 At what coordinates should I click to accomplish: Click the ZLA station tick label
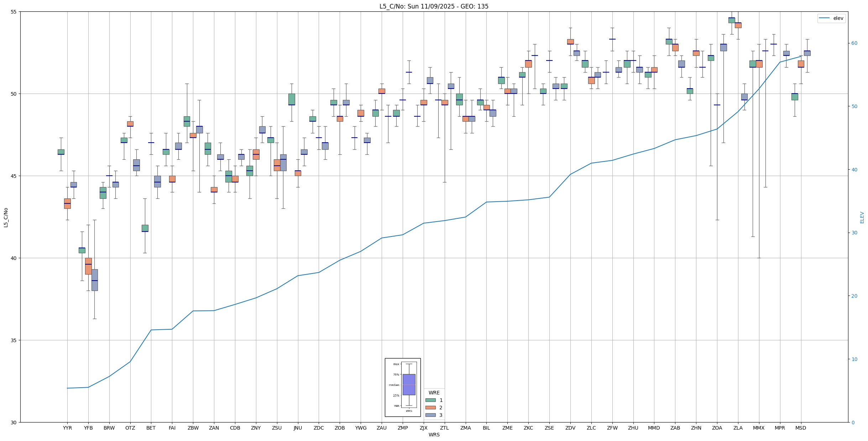point(738,428)
